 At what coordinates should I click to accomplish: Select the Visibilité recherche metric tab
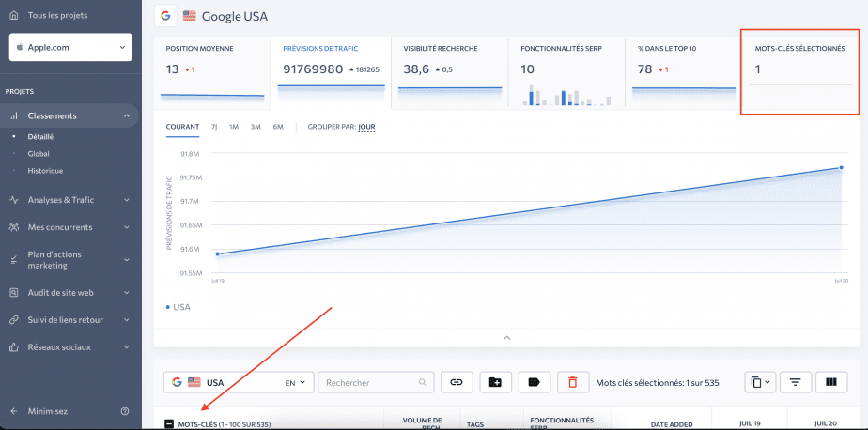(449, 73)
